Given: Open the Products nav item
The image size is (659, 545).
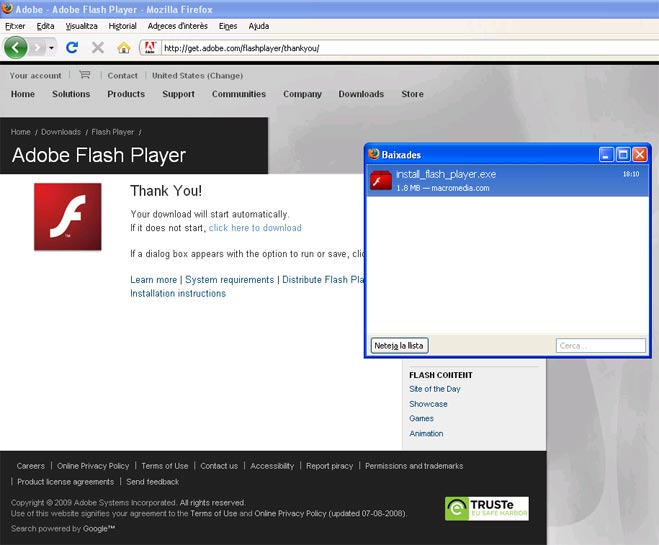Looking at the screenshot, I should point(126,94).
